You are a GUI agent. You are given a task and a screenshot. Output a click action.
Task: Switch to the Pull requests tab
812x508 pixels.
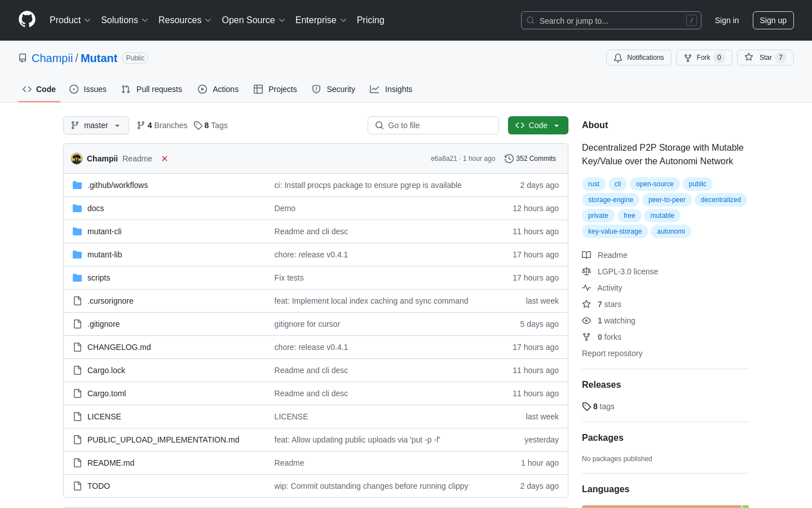point(152,89)
